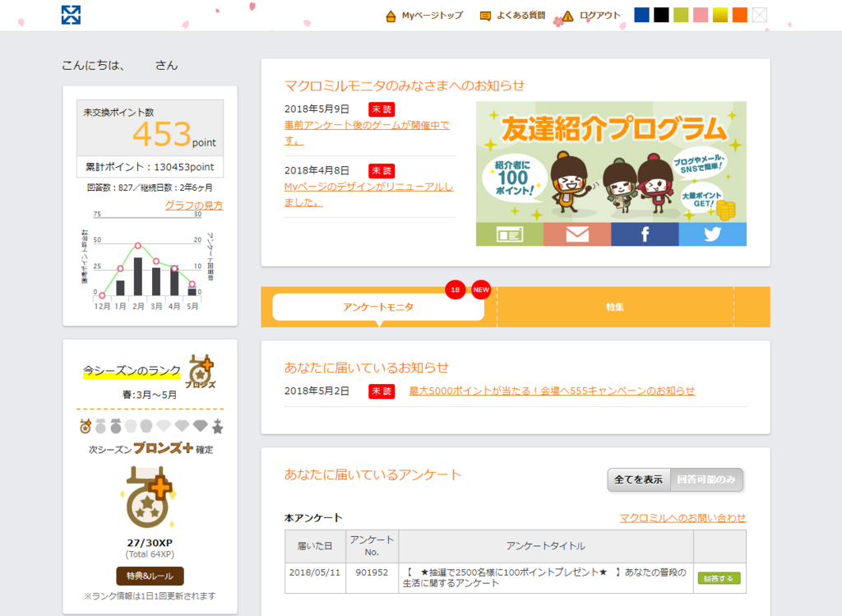Click the 未読 badge on 2018年4月8日 notice
The image size is (842, 616).
(x=382, y=171)
